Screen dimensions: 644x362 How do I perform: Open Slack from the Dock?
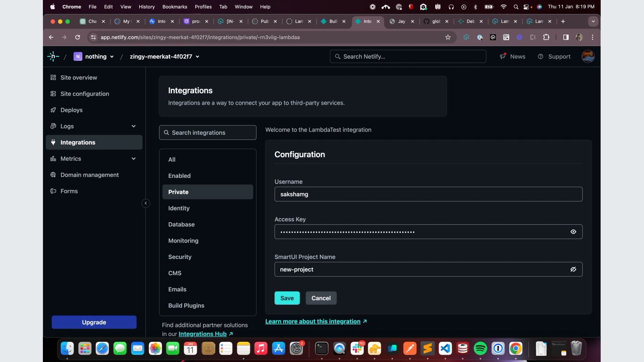[x=357, y=348]
